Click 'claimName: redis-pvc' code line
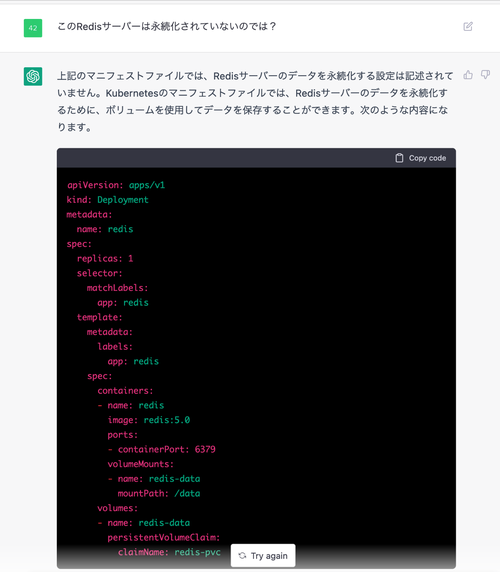500x572 pixels. [x=169, y=552]
